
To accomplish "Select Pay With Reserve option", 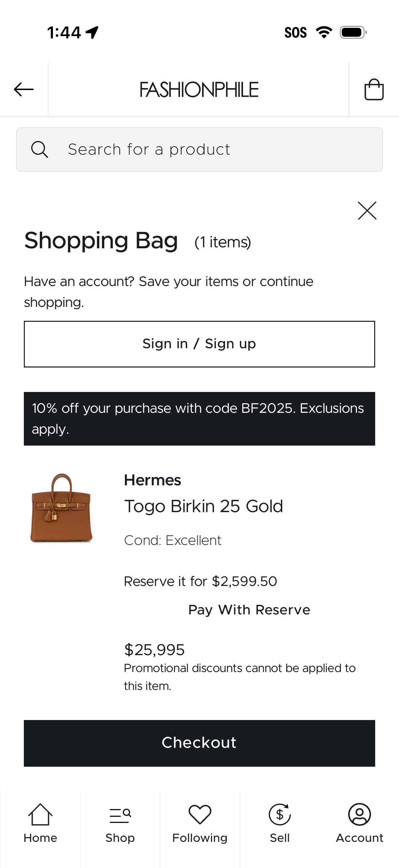I will point(249,610).
